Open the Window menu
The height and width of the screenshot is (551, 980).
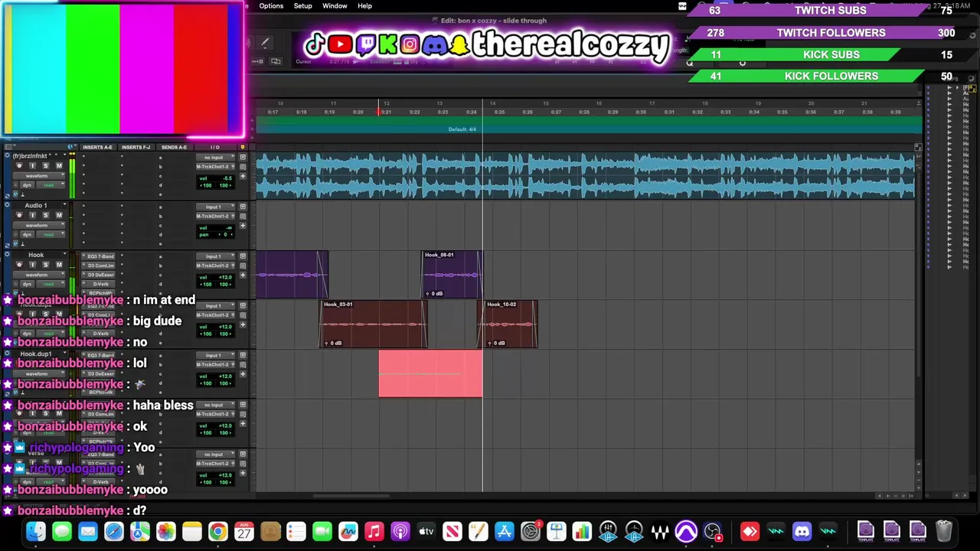pyautogui.click(x=335, y=6)
